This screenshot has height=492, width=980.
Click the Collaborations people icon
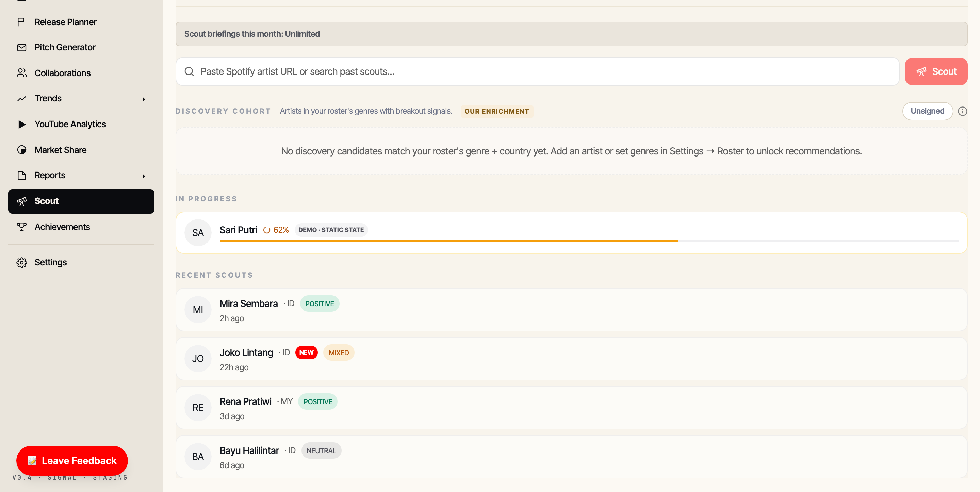22,73
